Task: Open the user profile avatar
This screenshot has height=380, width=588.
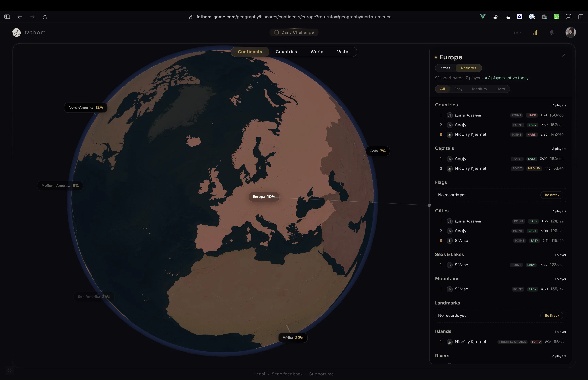Action: [x=570, y=32]
